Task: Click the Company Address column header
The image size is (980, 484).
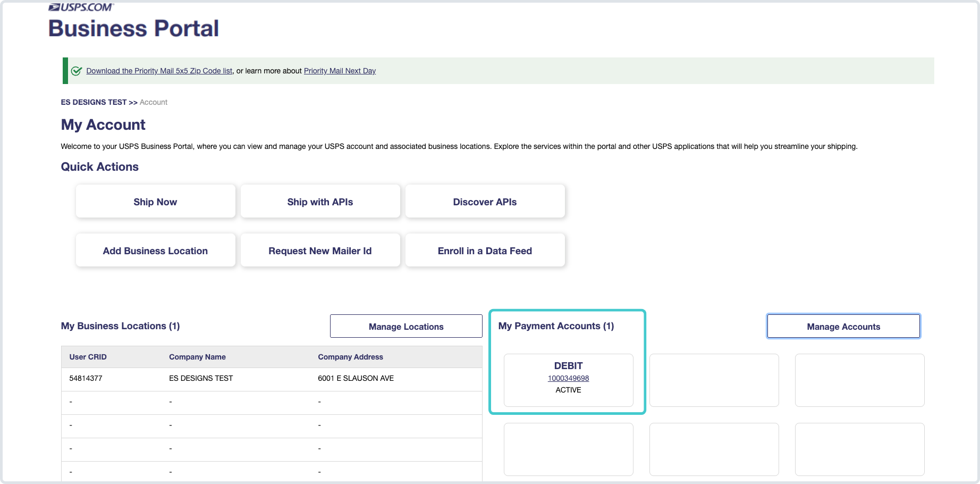Action: pos(350,357)
